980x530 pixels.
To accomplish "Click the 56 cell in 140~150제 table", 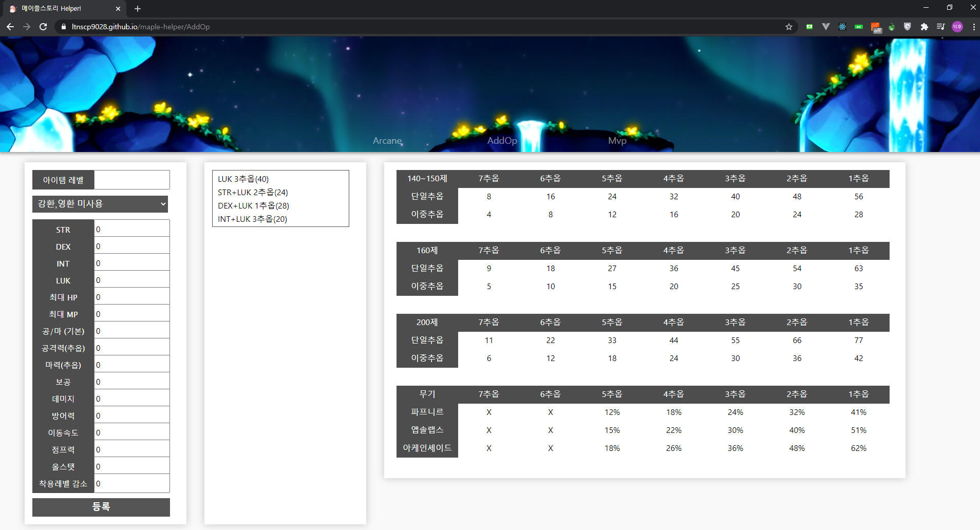I will [x=859, y=197].
